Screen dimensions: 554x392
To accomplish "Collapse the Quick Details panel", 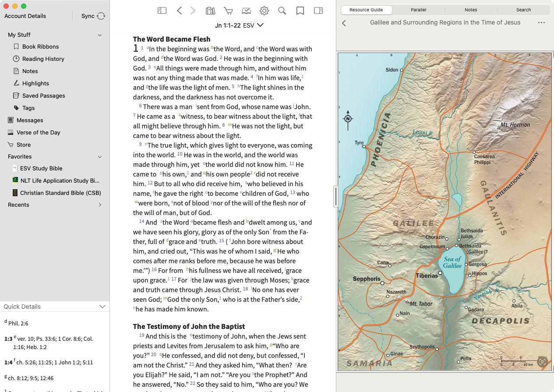I will [102, 307].
